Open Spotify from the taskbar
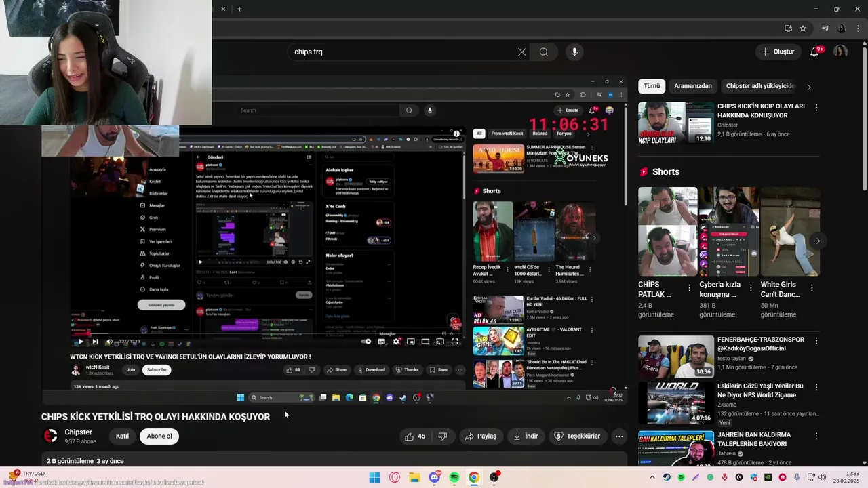Image resolution: width=868 pixels, height=488 pixels. point(454,477)
